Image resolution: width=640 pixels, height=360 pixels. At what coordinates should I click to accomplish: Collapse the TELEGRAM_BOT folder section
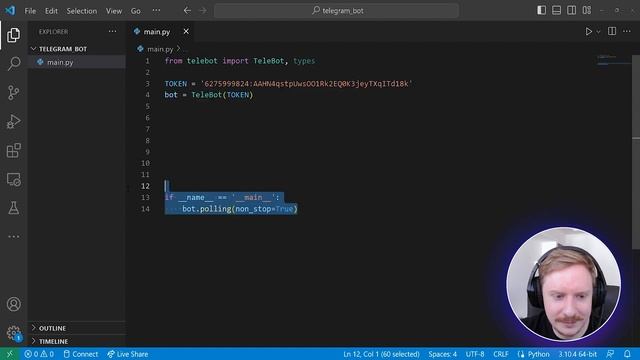click(x=63, y=49)
